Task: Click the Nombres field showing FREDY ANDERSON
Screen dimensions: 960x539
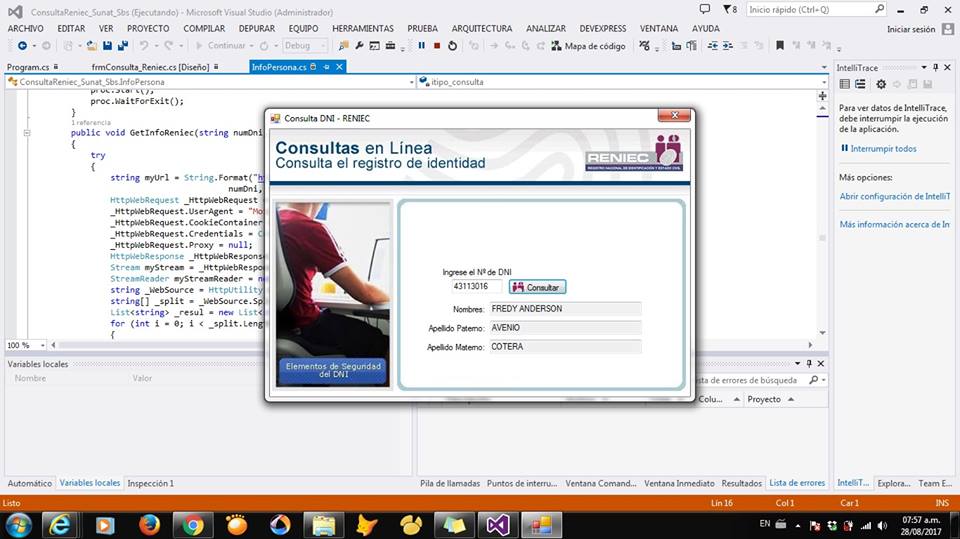Action: [565, 309]
